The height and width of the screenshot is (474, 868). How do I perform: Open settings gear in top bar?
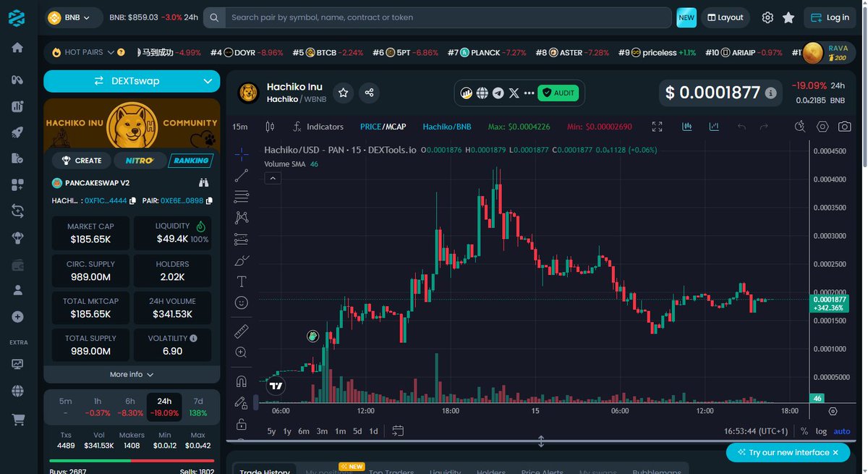point(767,17)
